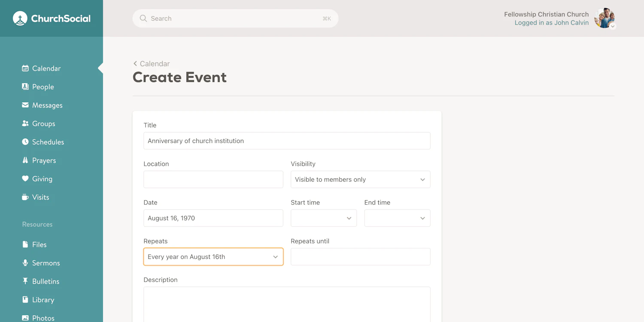Open the Files resource section
Image resolution: width=644 pixels, height=322 pixels.
(x=25, y=244)
